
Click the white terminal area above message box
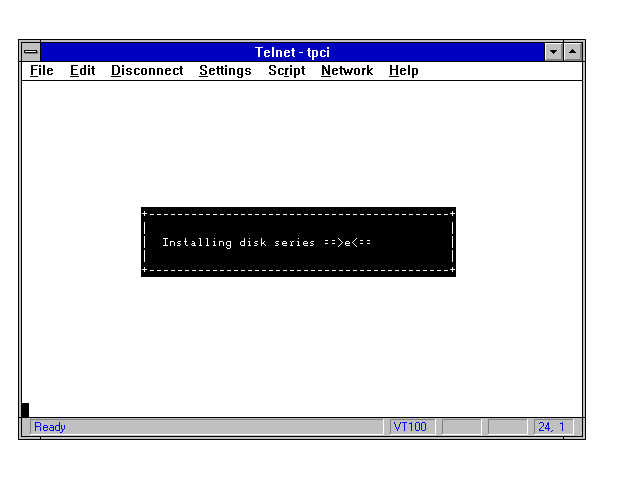coord(300,140)
